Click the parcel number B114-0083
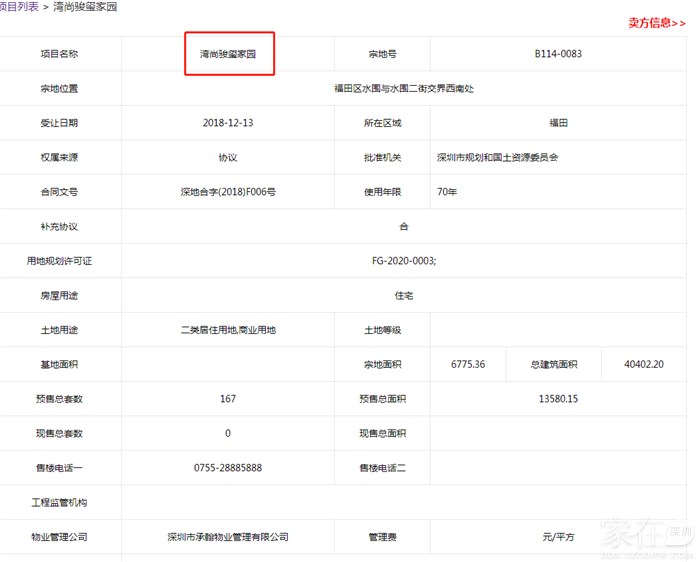Viewport: 700px width, 562px height. (558, 54)
